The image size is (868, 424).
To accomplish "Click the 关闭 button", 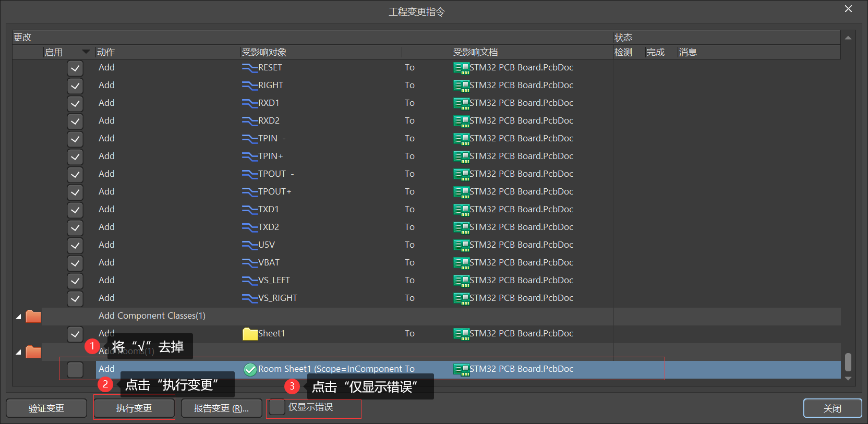I will [833, 408].
